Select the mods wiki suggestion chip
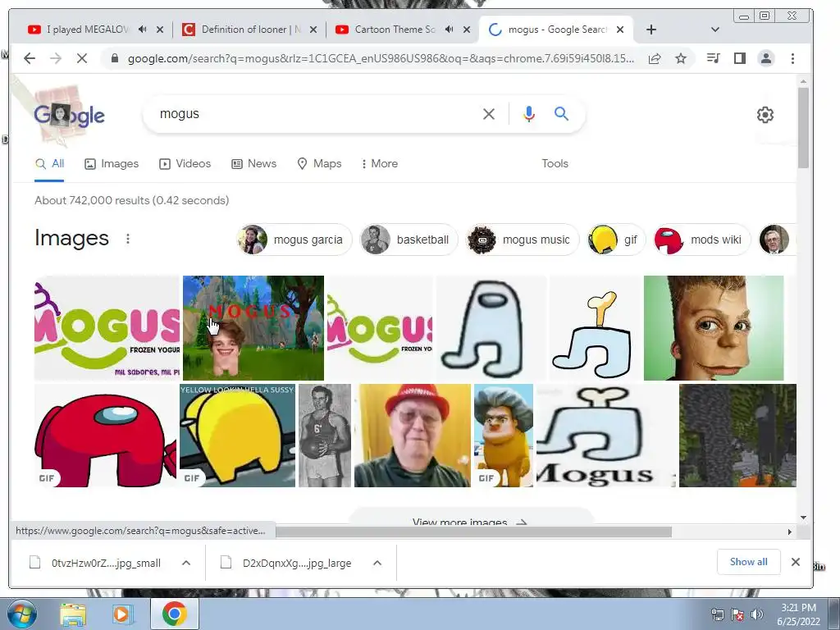This screenshot has height=630, width=840. tap(702, 240)
